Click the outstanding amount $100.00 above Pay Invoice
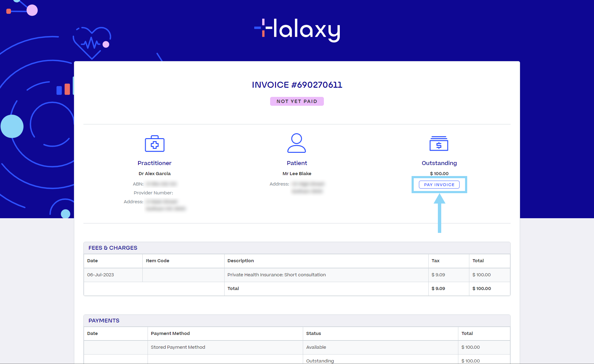 click(439, 174)
